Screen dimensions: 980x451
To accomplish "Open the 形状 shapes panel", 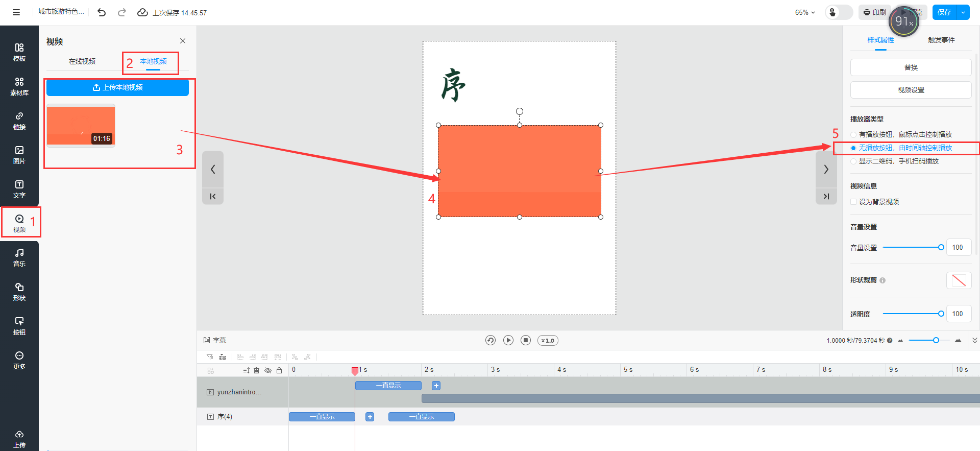I will point(19,291).
